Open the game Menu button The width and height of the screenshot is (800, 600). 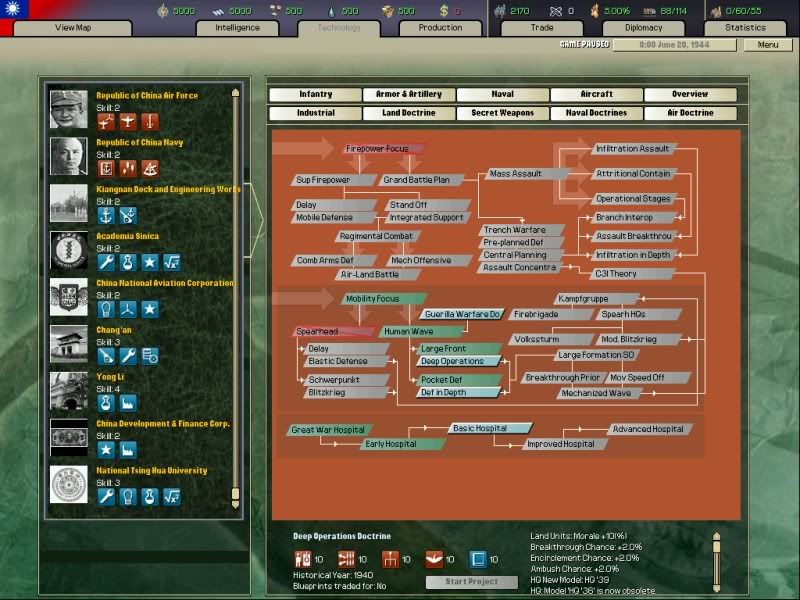[767, 45]
